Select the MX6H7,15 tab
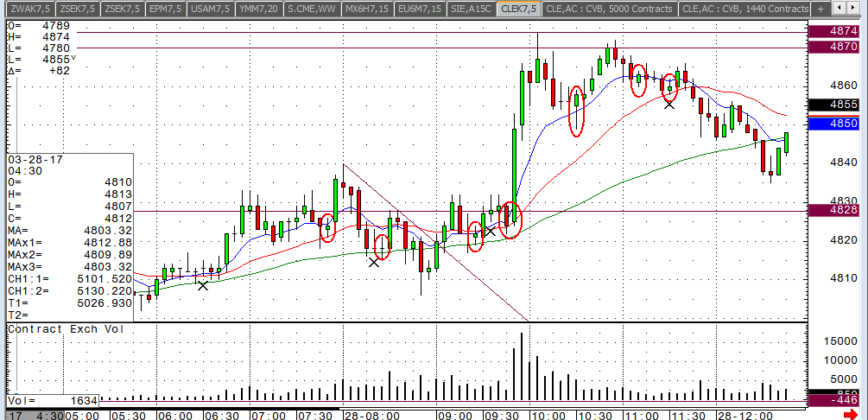The image size is (868, 420). (x=368, y=9)
